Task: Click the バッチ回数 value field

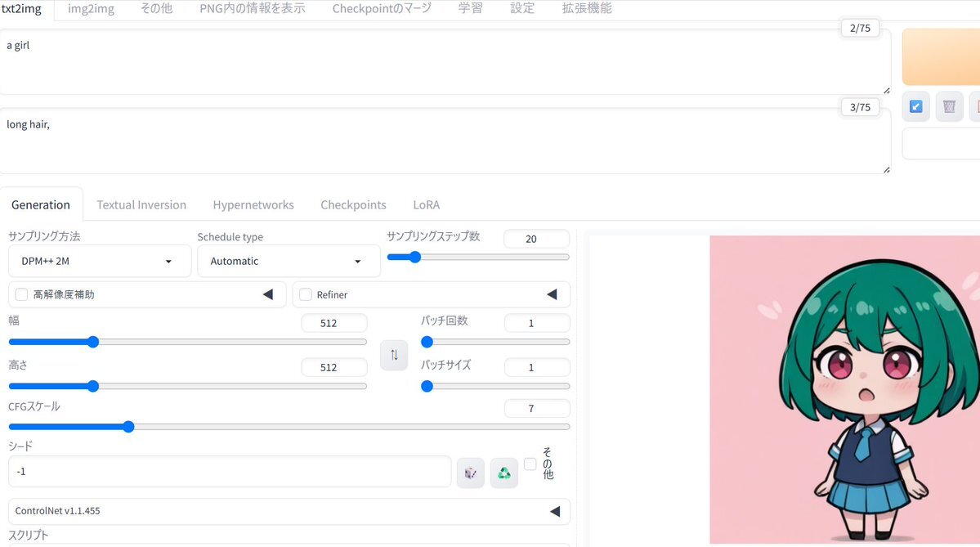Action: click(x=537, y=323)
